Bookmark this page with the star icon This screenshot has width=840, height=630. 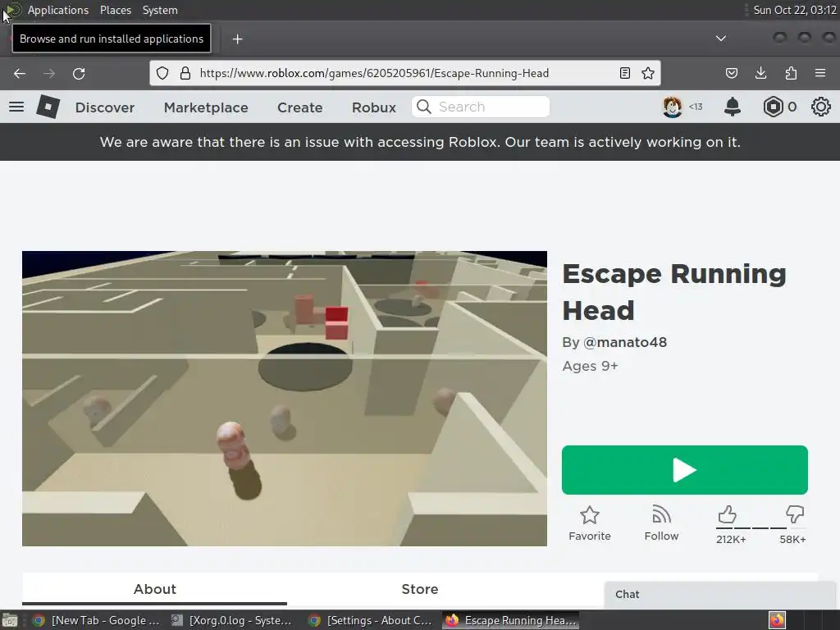point(648,73)
